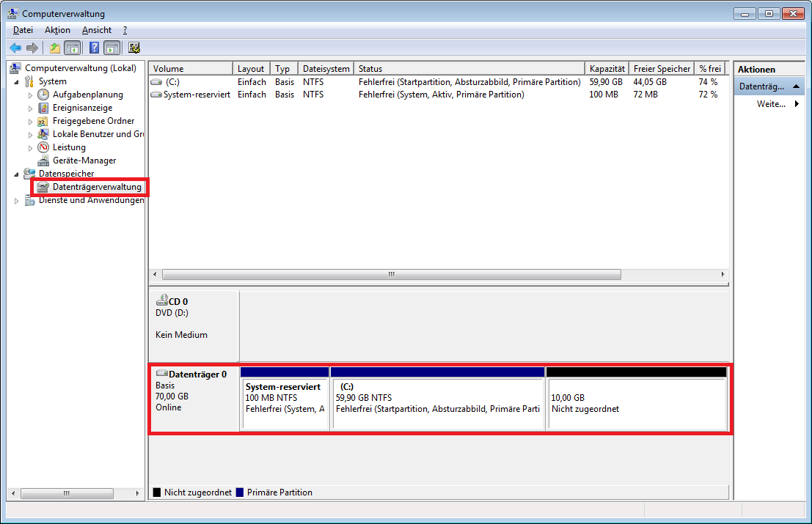Click the Up one level folder icon

coord(55,48)
